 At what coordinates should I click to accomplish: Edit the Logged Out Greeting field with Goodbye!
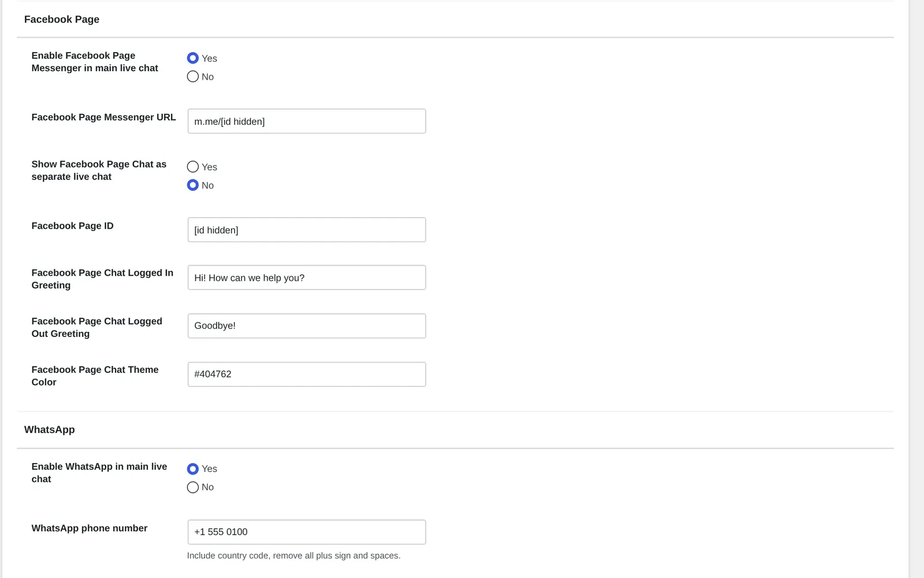(307, 326)
